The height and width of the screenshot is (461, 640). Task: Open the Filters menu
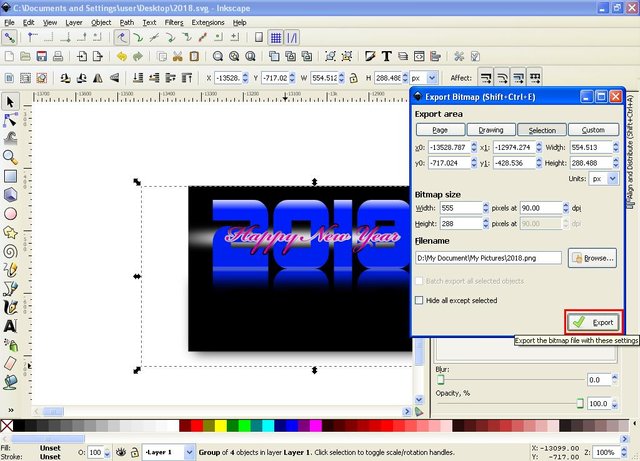click(x=174, y=22)
